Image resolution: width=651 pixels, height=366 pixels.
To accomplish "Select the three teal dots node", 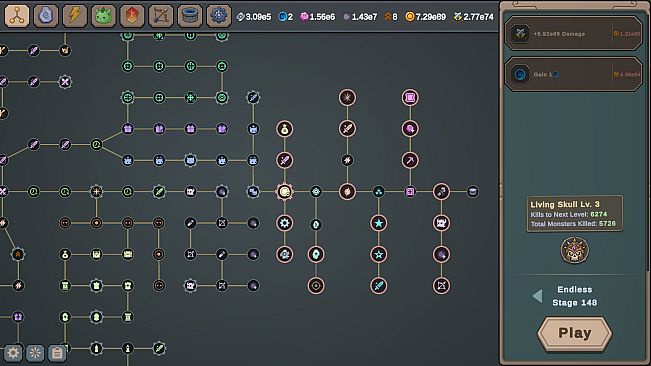I will pyautogui.click(x=379, y=192).
